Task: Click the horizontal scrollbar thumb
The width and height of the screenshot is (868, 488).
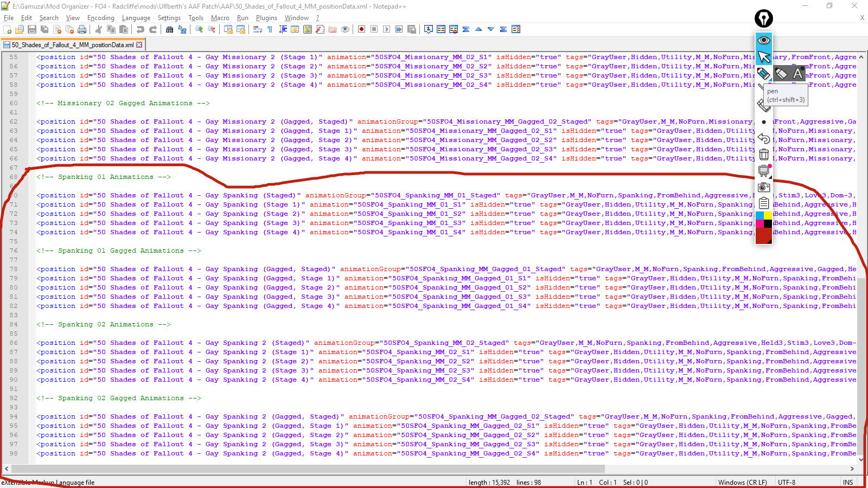Action: tap(308, 468)
